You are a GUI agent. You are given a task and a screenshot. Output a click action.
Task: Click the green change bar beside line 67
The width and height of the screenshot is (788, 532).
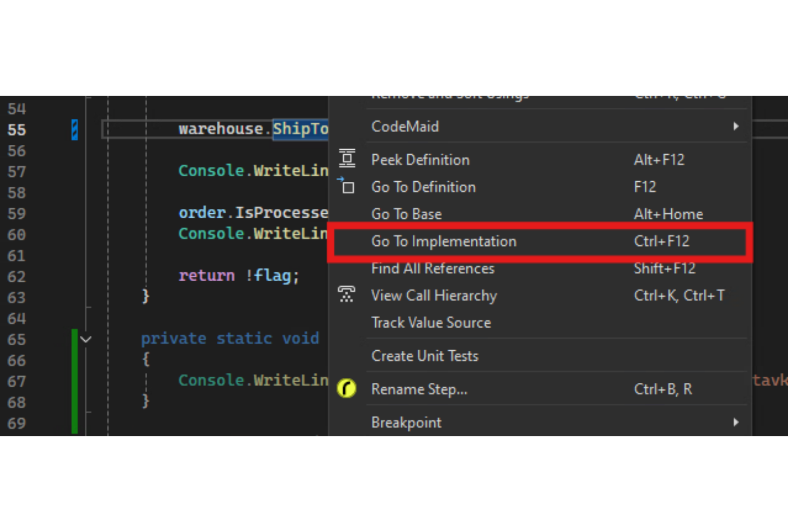coord(75,381)
